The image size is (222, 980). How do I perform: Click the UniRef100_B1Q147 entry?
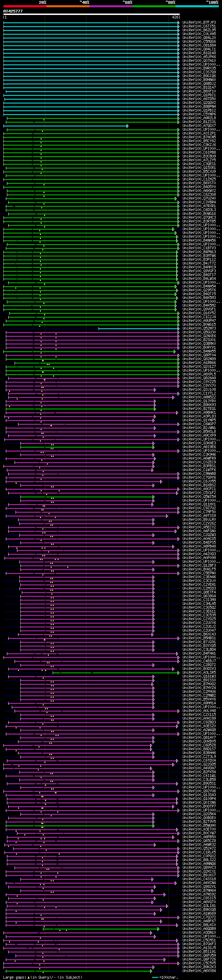click(199, 88)
